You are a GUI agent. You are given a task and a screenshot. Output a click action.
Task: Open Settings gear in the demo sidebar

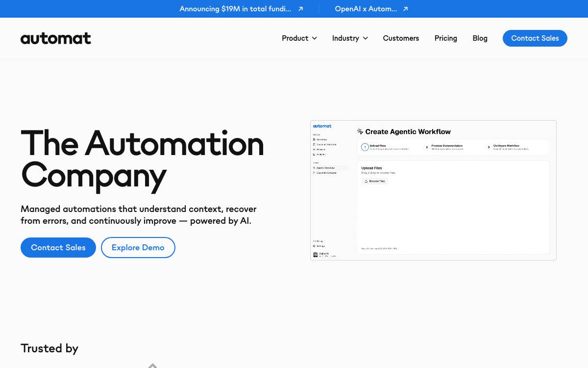click(x=314, y=246)
